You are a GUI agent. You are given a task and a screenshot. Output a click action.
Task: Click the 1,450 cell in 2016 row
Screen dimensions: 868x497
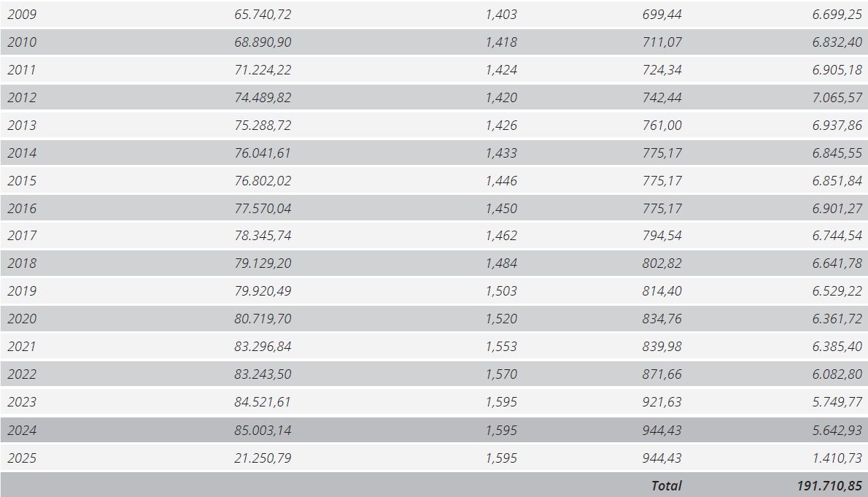click(501, 208)
